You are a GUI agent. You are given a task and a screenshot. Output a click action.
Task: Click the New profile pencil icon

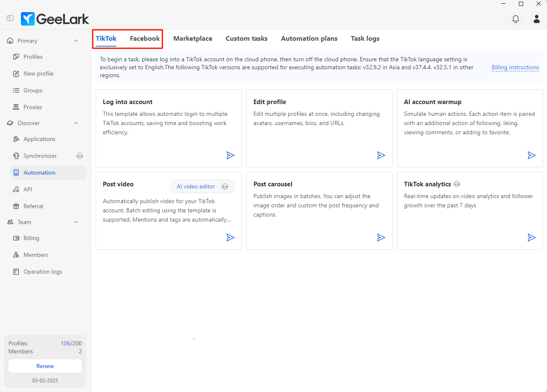[16, 73]
